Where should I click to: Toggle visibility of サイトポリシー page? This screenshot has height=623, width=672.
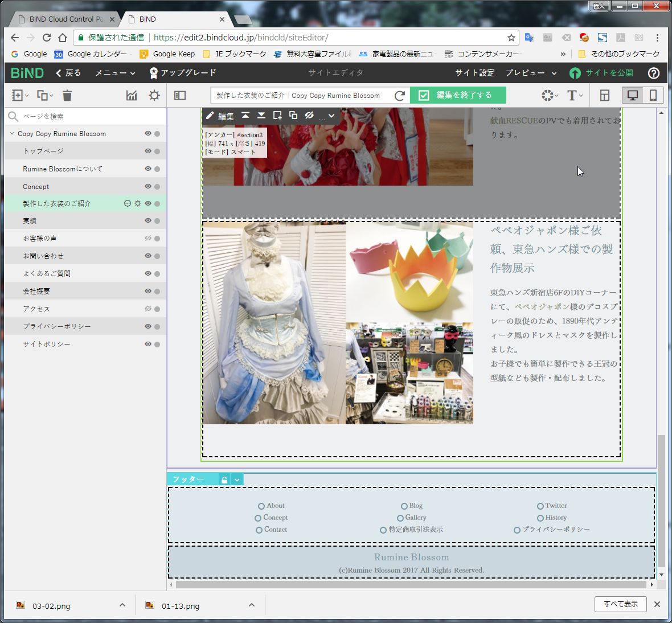pos(148,343)
